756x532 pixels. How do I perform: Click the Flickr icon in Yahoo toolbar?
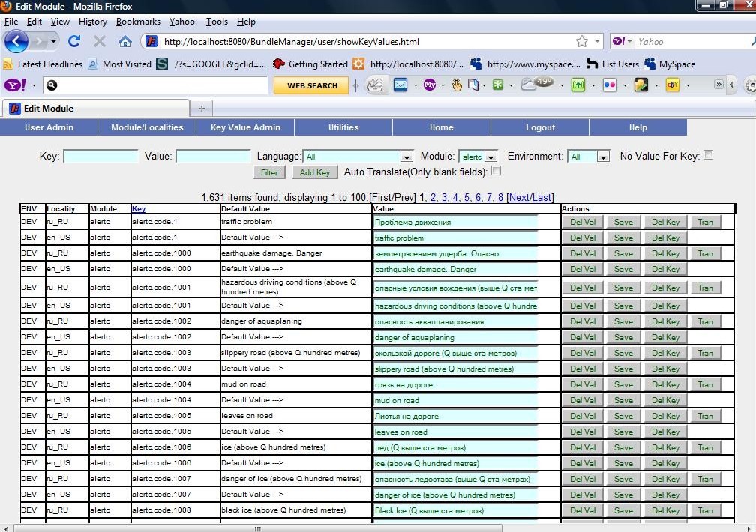610,85
